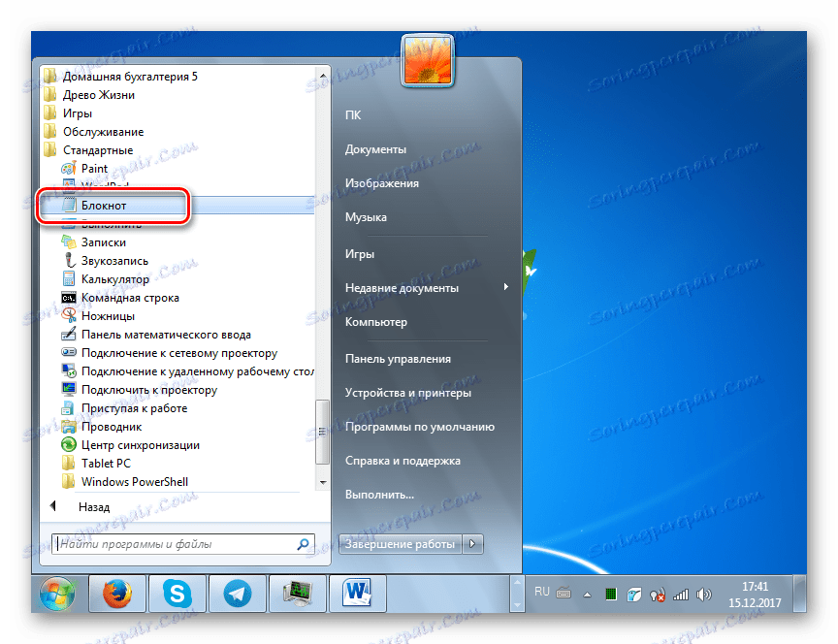Expand the Обслуживание folder
Image resolution: width=838 pixels, height=644 pixels.
[93, 132]
